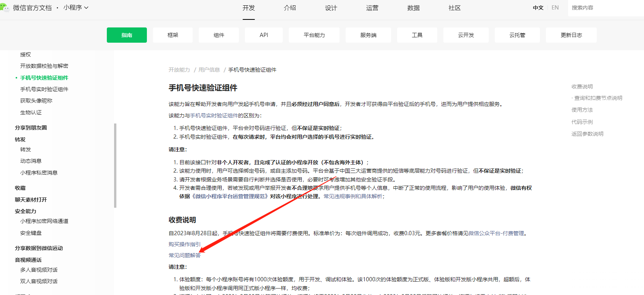Select the API tab
Image resolution: width=644 pixels, height=295 pixels.
(x=264, y=35)
